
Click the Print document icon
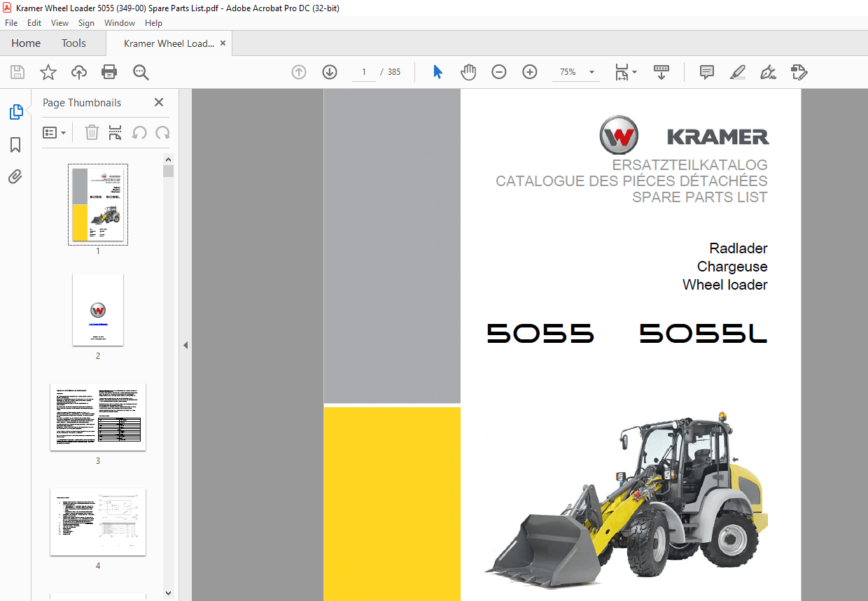(x=109, y=72)
